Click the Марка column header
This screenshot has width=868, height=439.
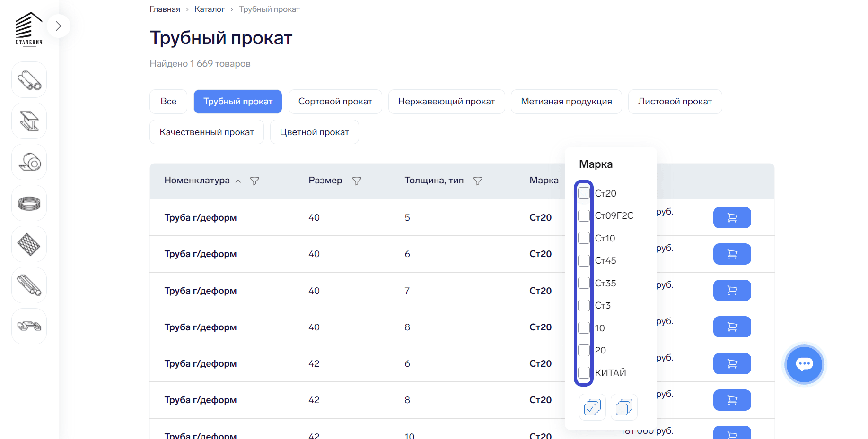tap(544, 180)
